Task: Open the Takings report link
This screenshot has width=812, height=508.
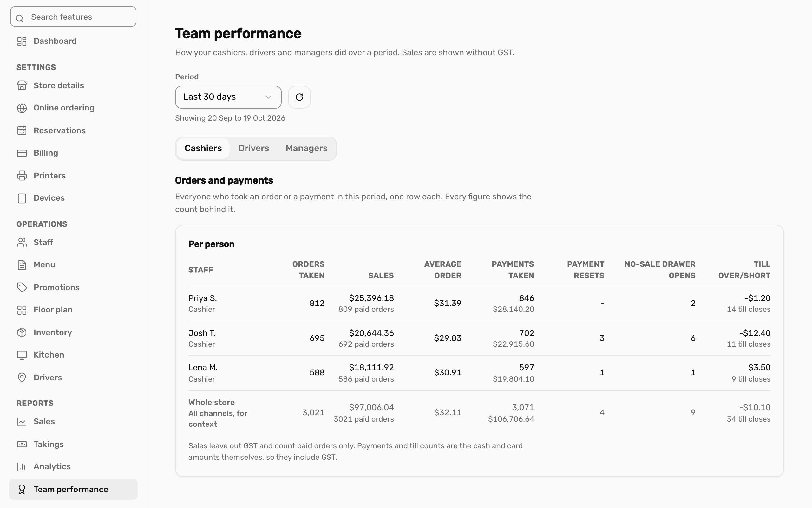Action: pyautogui.click(x=73, y=444)
